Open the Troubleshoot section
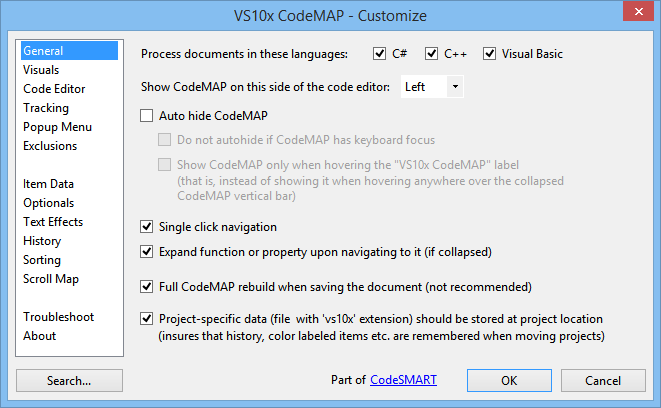This screenshot has height=408, width=661. pos(58,317)
